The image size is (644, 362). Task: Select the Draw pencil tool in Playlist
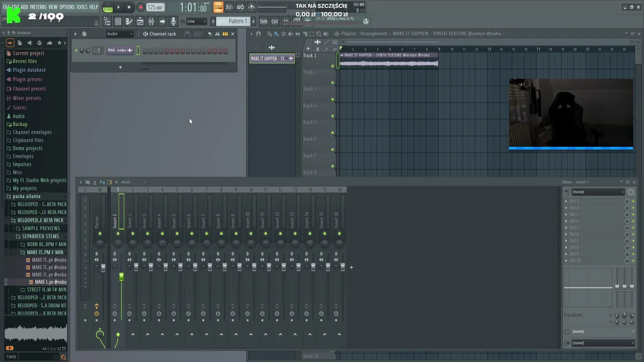(270, 34)
